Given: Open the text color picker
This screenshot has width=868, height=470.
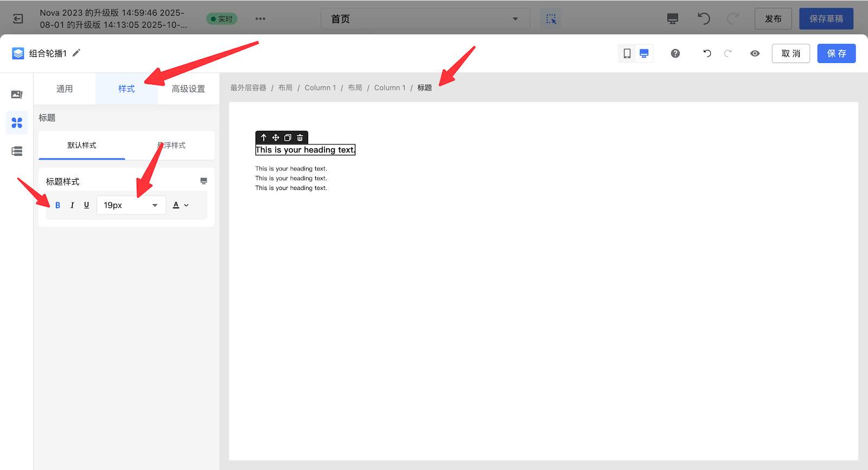Looking at the screenshot, I should point(180,205).
